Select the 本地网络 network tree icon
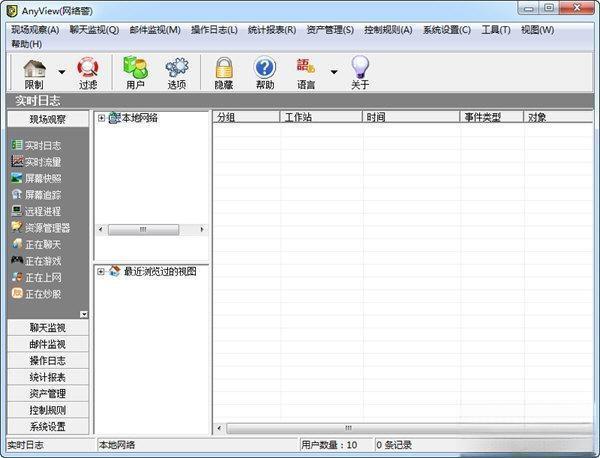The image size is (600, 458). click(x=114, y=118)
